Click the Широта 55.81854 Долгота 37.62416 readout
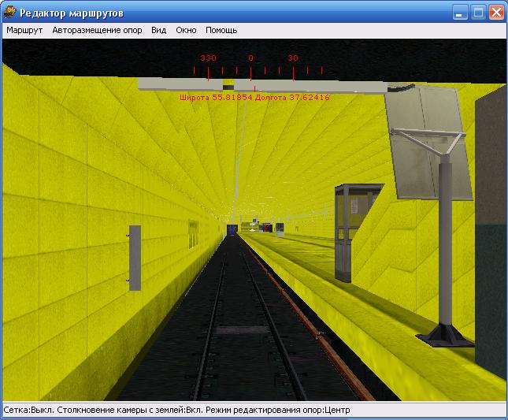 click(x=254, y=98)
